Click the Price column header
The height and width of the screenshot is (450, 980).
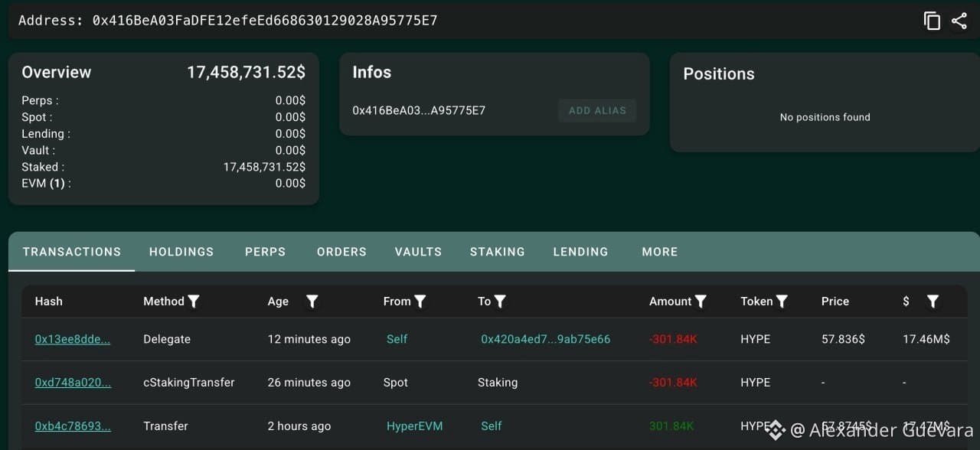coord(835,302)
